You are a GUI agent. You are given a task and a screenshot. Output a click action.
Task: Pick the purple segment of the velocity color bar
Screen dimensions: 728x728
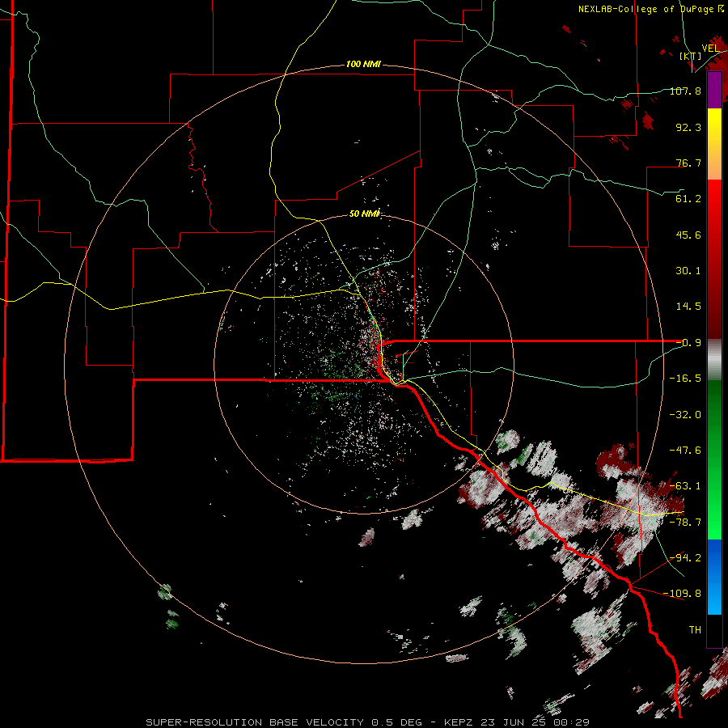point(714,90)
